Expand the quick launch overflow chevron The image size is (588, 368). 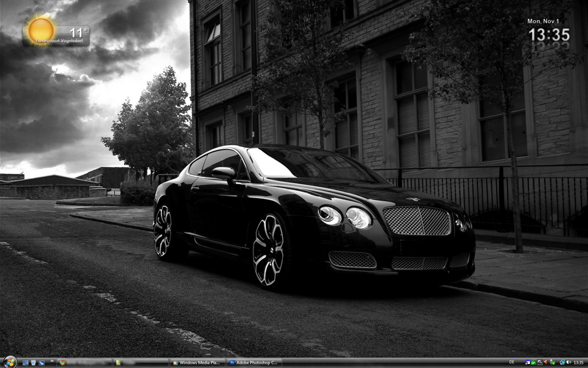click(x=52, y=361)
